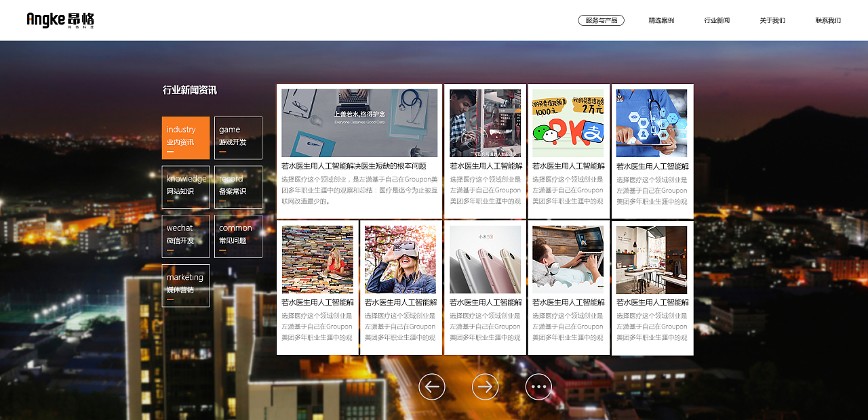Go to 精选案例 in navigation
The image size is (868, 420).
[661, 20]
